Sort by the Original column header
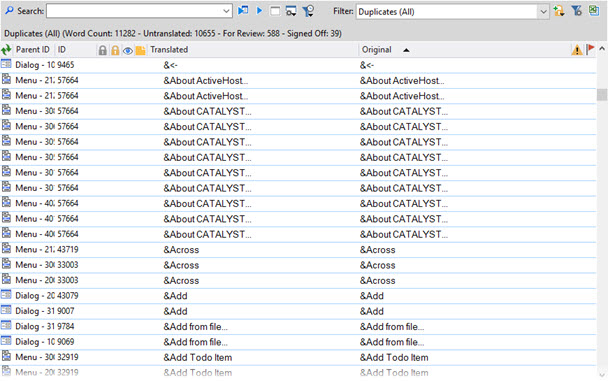Image resolution: width=608 pixels, height=381 pixels. click(x=377, y=50)
